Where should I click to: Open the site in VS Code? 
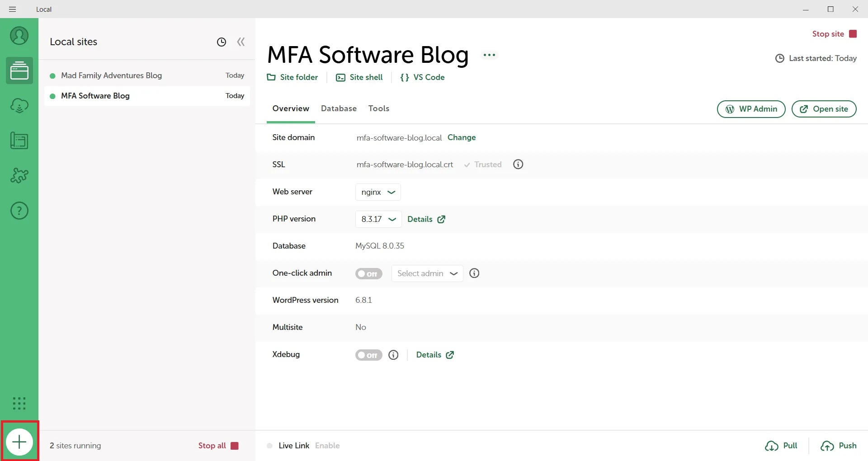(x=422, y=77)
